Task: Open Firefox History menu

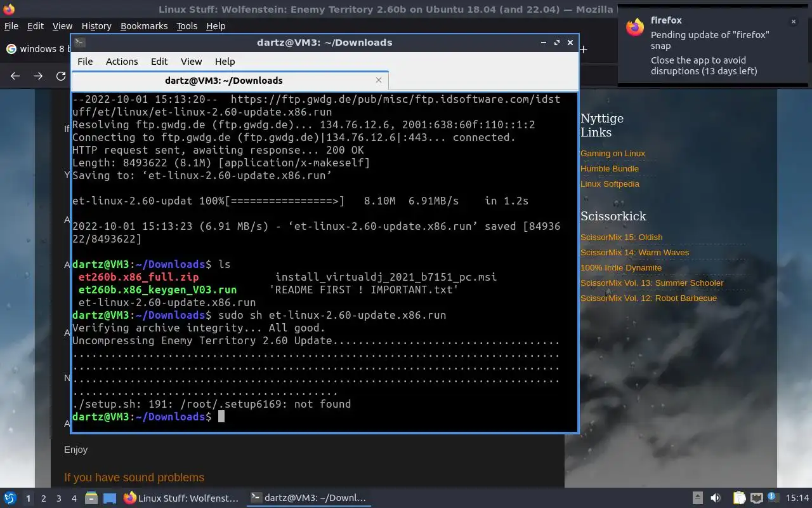Action: click(96, 26)
